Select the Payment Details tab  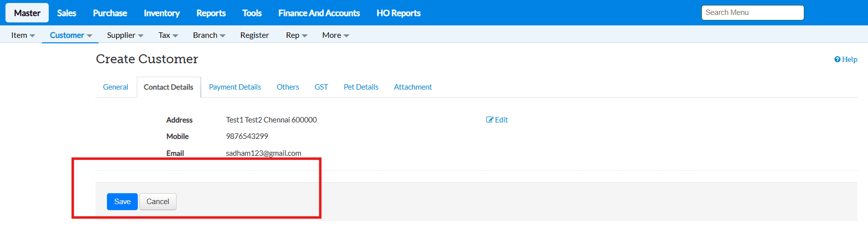(x=235, y=87)
